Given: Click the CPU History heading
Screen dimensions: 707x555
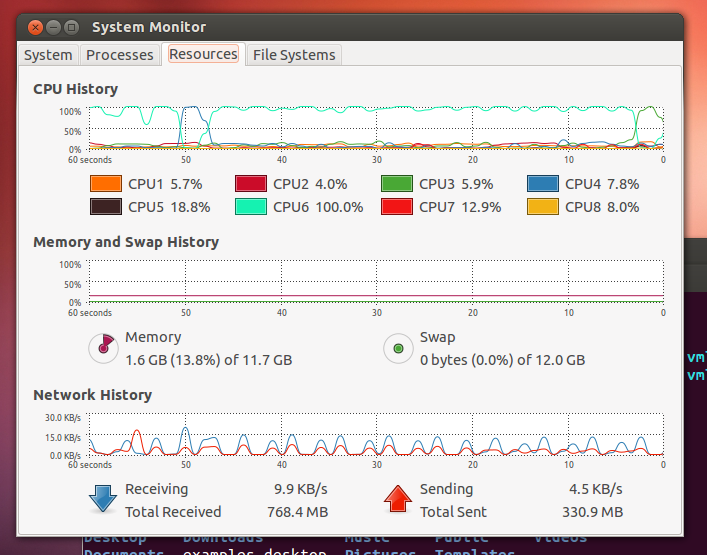Looking at the screenshot, I should [76, 89].
